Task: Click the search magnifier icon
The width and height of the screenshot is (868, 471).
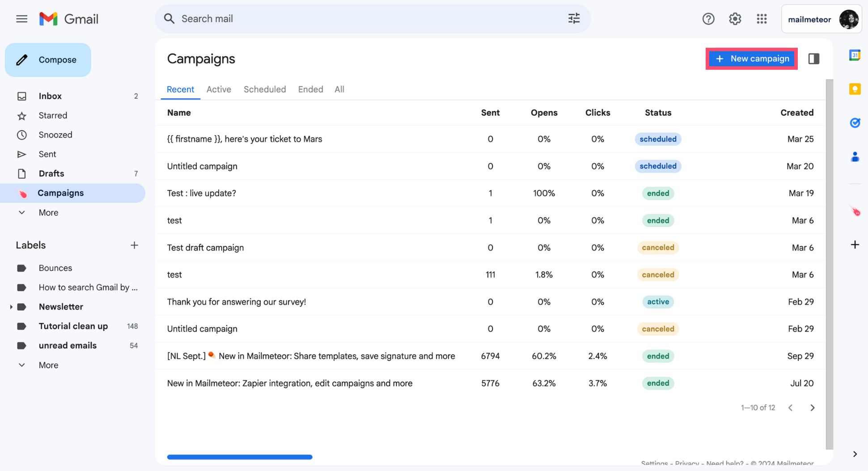Action: 169,19
